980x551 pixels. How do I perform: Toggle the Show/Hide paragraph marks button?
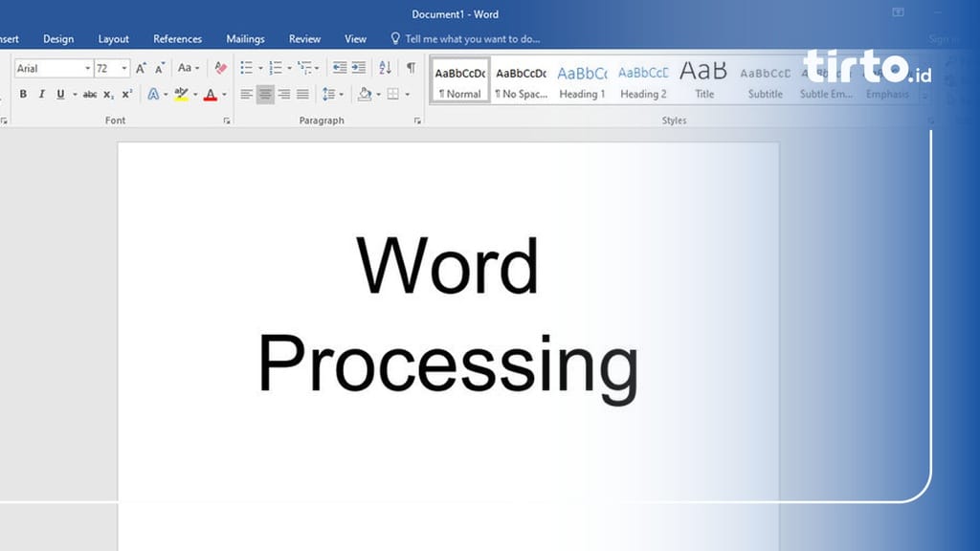point(411,68)
